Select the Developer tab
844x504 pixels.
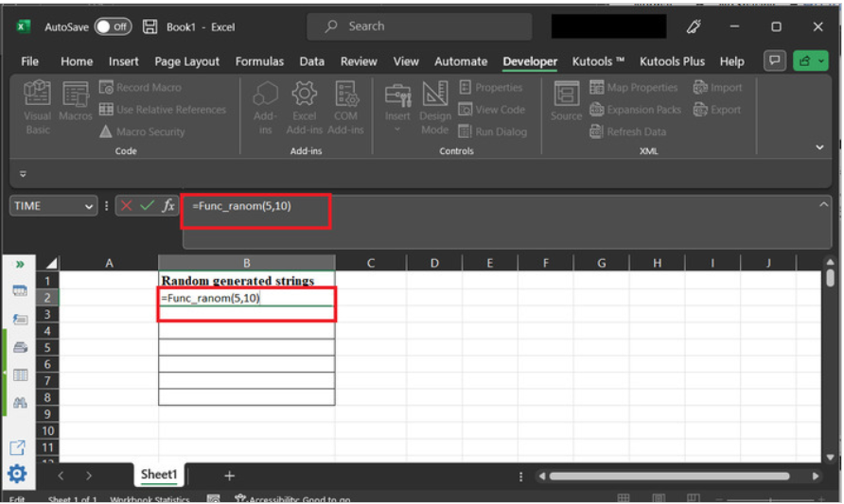[530, 61]
